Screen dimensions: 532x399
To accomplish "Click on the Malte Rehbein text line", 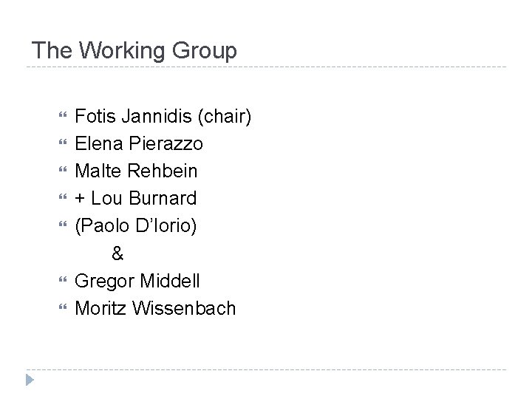I will 137,171.
